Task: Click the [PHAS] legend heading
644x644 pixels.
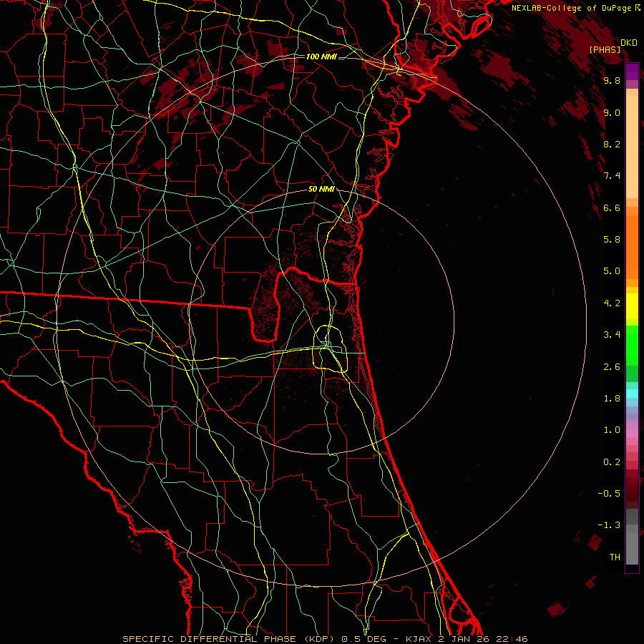Action: click(605, 50)
